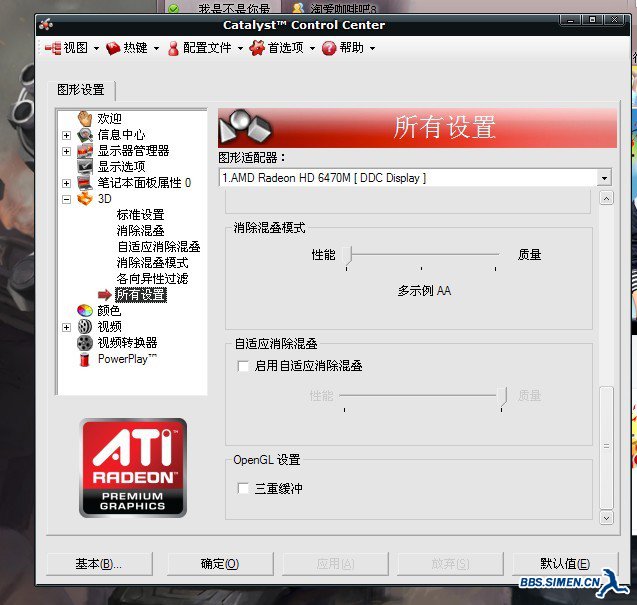This screenshot has height=605, width=637.
Task: Click the 基本(B)... button
Action: [100, 564]
